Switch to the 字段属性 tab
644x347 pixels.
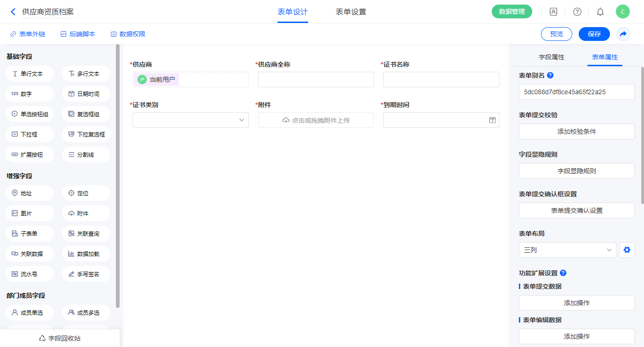[551, 57]
